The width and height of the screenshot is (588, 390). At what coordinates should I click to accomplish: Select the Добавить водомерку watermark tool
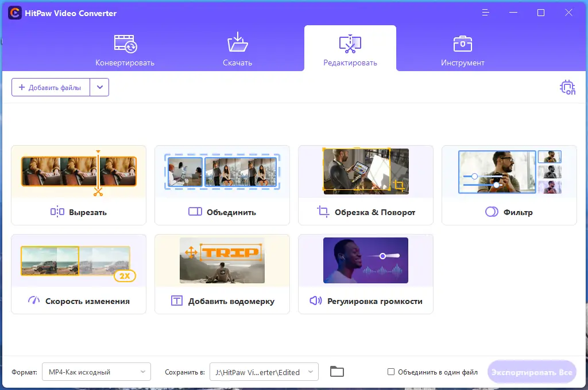click(x=222, y=274)
